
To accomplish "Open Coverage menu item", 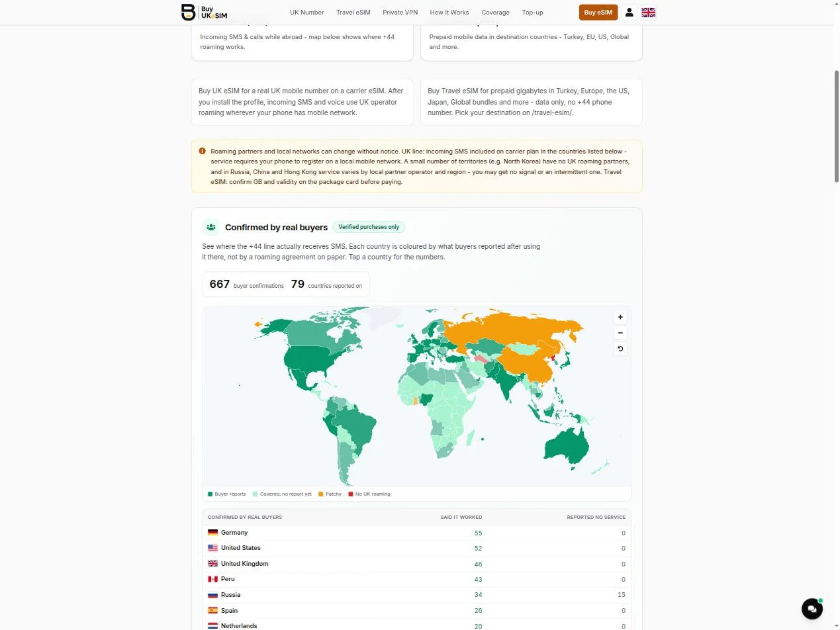I will (495, 13).
